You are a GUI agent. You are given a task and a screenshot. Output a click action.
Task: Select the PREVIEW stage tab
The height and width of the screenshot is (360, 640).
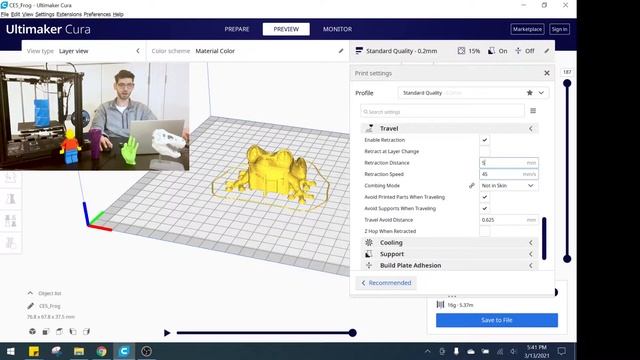pos(286,29)
